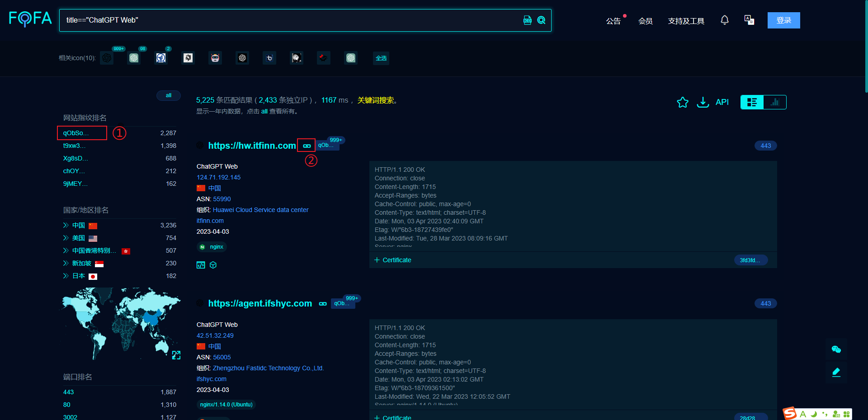The width and height of the screenshot is (868, 420).
Task: Open result https://agent.ifshyc.com
Action: [x=260, y=303]
